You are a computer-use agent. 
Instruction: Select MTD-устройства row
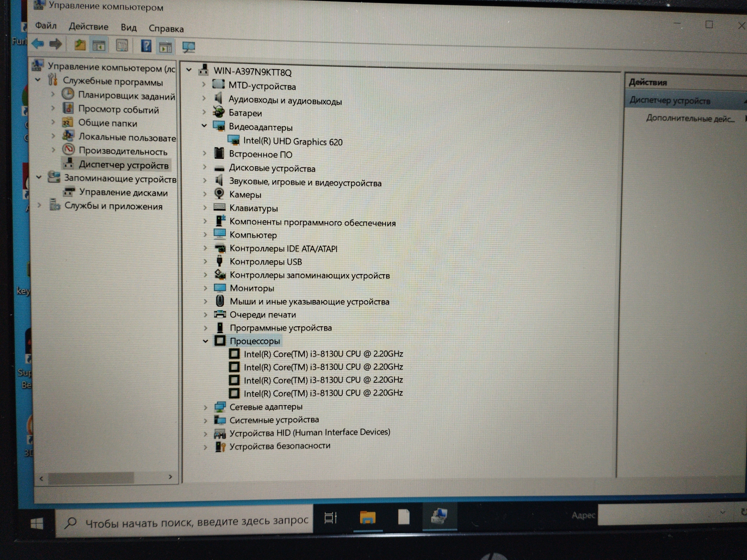[262, 86]
